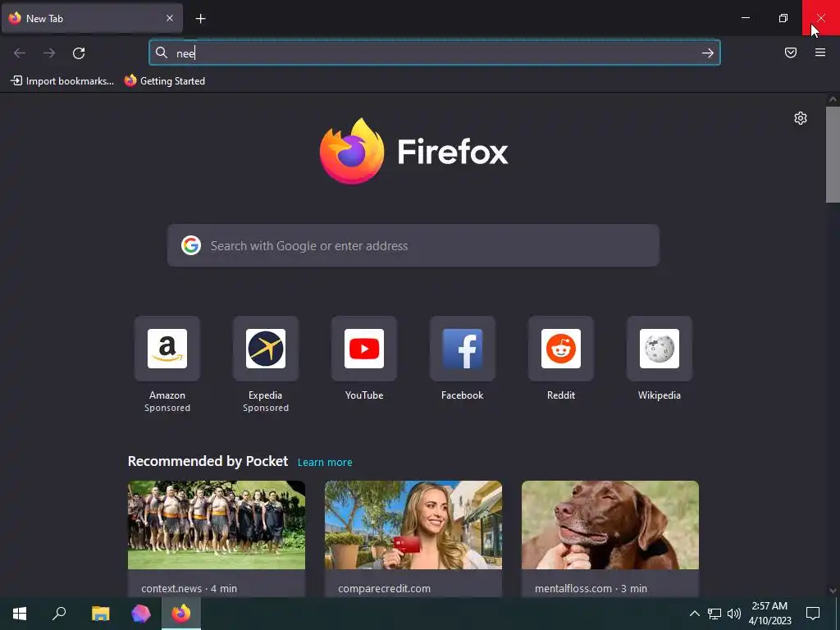Image resolution: width=840 pixels, height=630 pixels.
Task: Open comparecredit.com story thumbnail
Action: (413, 525)
